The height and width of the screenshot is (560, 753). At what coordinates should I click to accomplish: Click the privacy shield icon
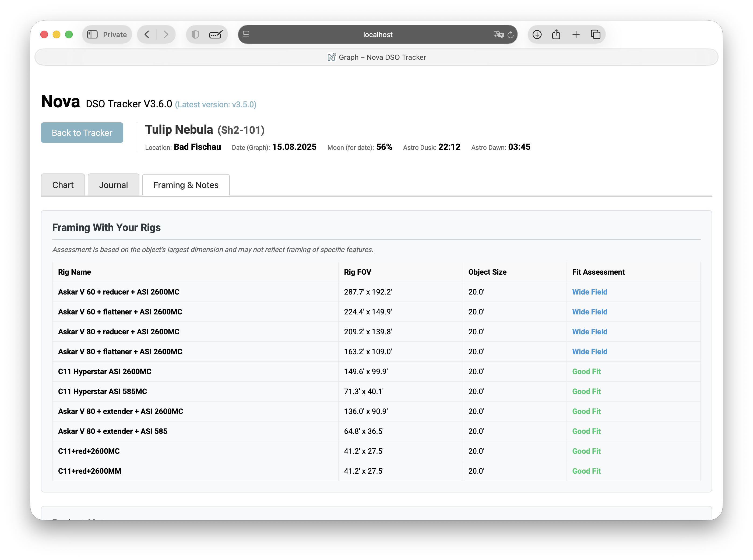point(195,35)
